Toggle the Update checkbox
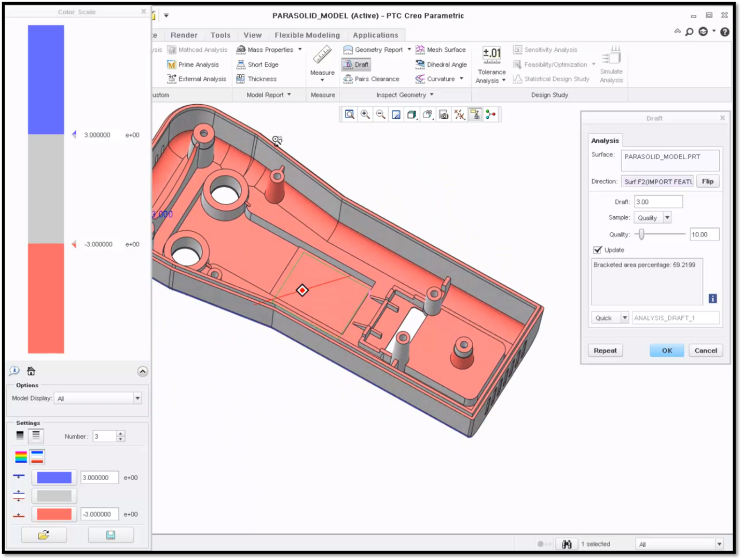742x560 pixels. 598,250
